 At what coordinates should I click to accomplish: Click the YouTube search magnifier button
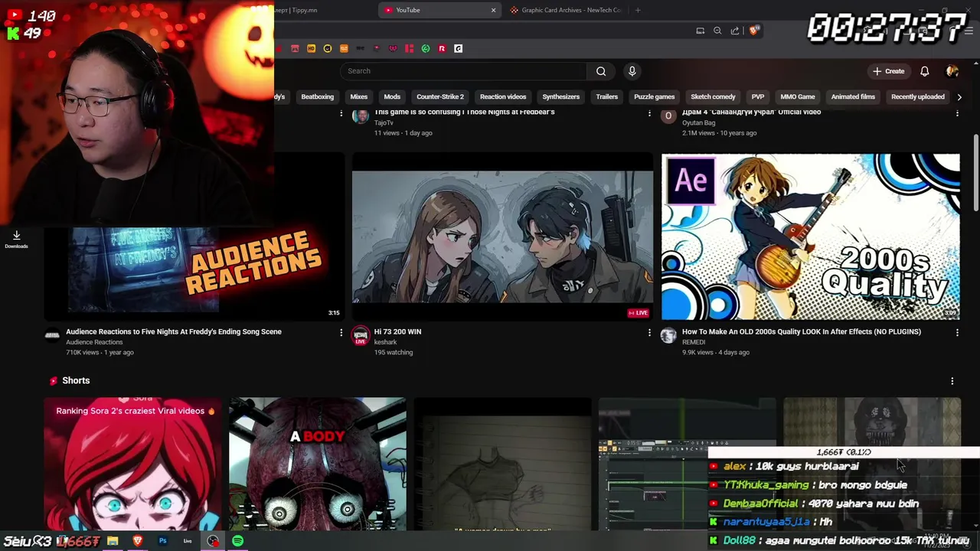click(601, 71)
